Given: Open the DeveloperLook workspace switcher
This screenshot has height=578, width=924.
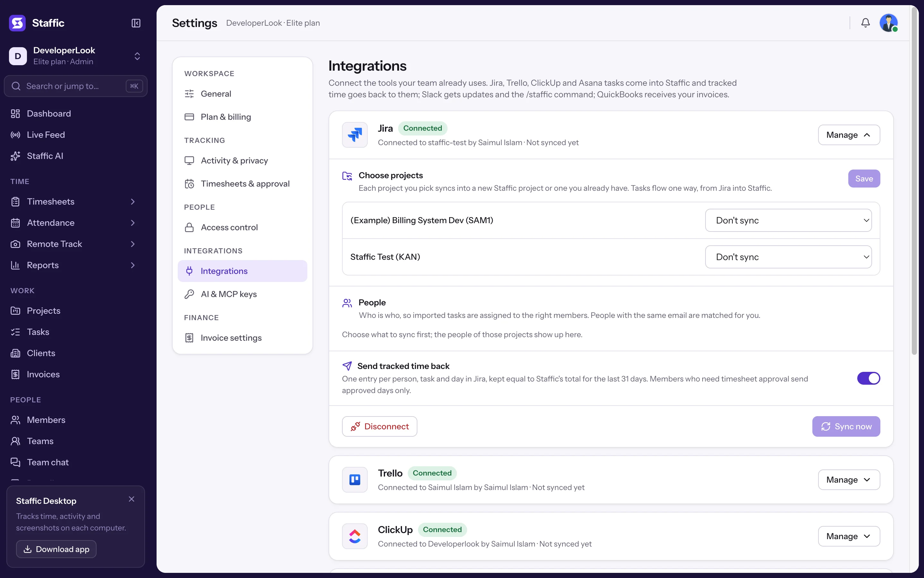Looking at the screenshot, I should coord(76,56).
